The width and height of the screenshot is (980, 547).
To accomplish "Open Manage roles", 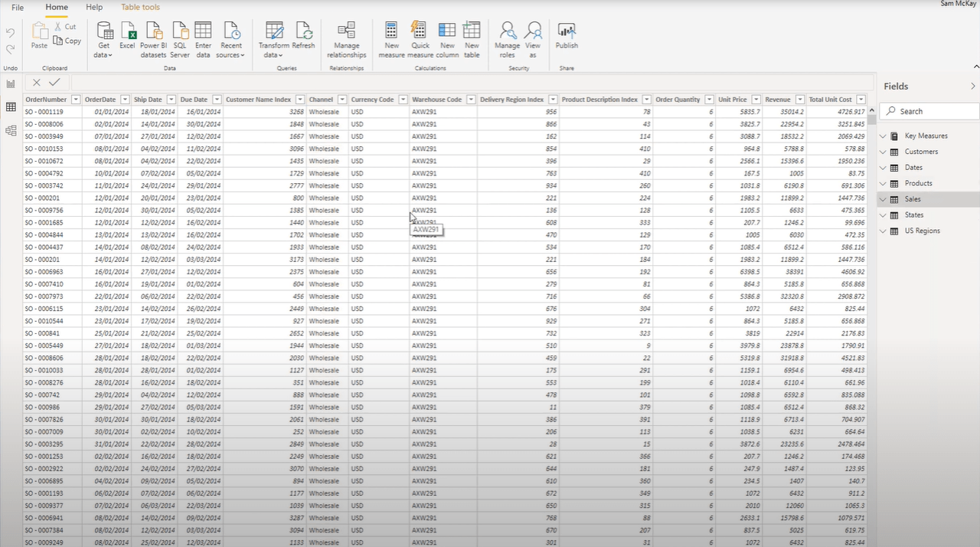I will pyautogui.click(x=507, y=40).
